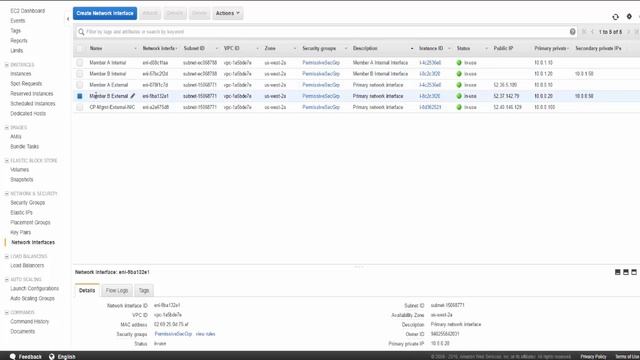The width and height of the screenshot is (640, 360).
Task: Click the filter by tags search field
Action: click(325, 32)
